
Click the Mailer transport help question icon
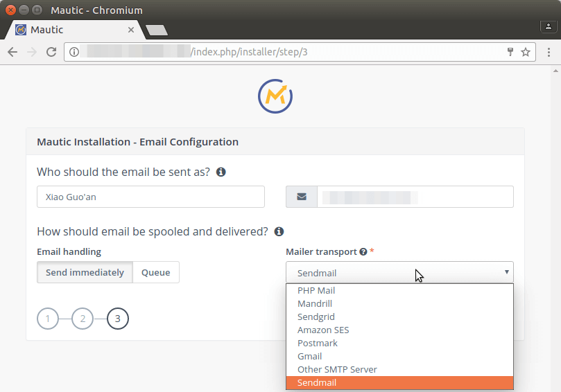coord(363,252)
